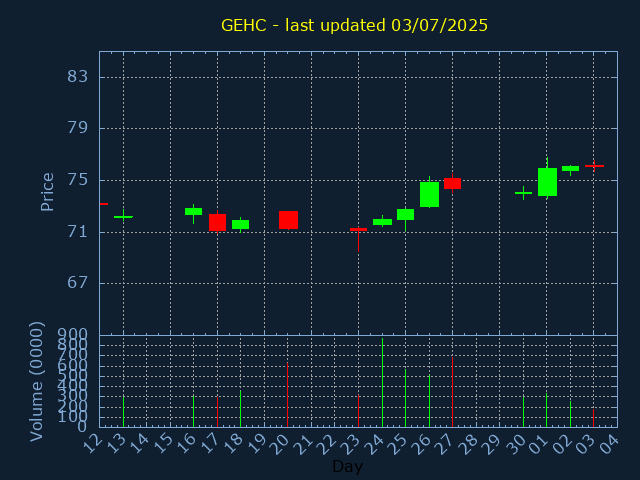The image size is (640, 480).
Task: Select the day label 28 on the x-axis
Action: [x=469, y=444]
